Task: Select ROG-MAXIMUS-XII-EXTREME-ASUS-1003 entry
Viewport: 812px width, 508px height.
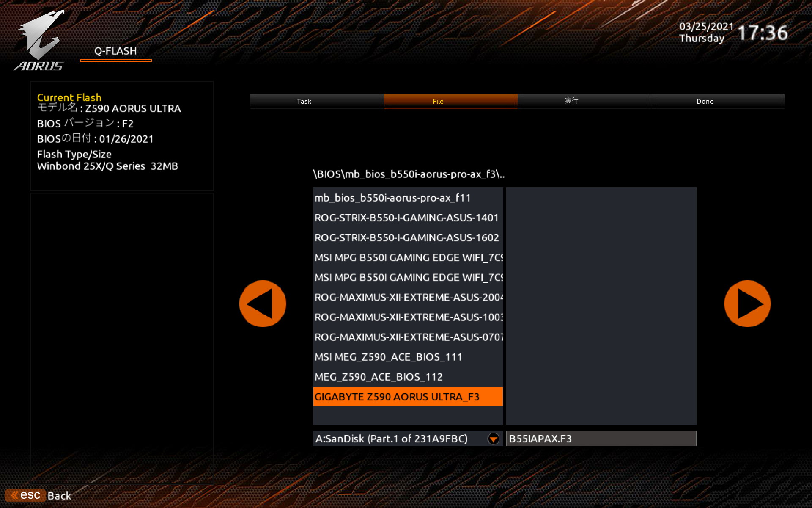Action: [408, 317]
